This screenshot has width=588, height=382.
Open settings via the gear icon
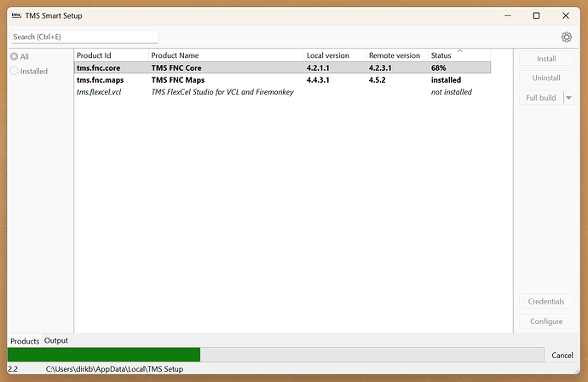click(x=566, y=37)
